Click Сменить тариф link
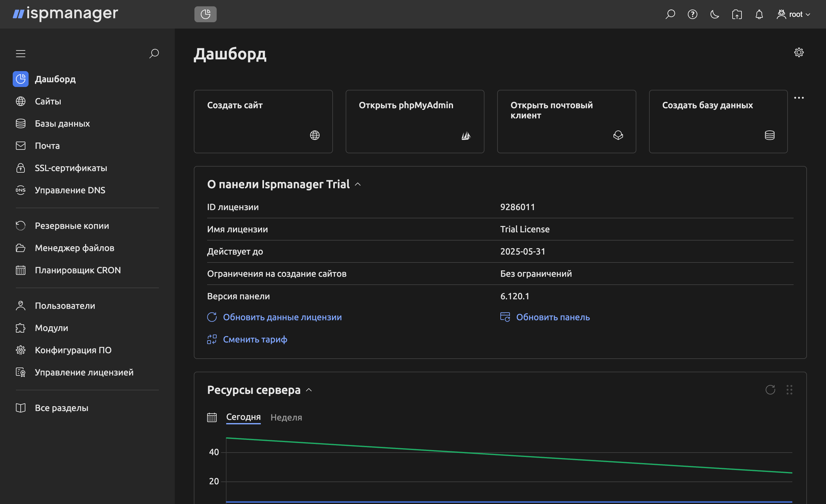The image size is (826, 504). click(x=247, y=339)
